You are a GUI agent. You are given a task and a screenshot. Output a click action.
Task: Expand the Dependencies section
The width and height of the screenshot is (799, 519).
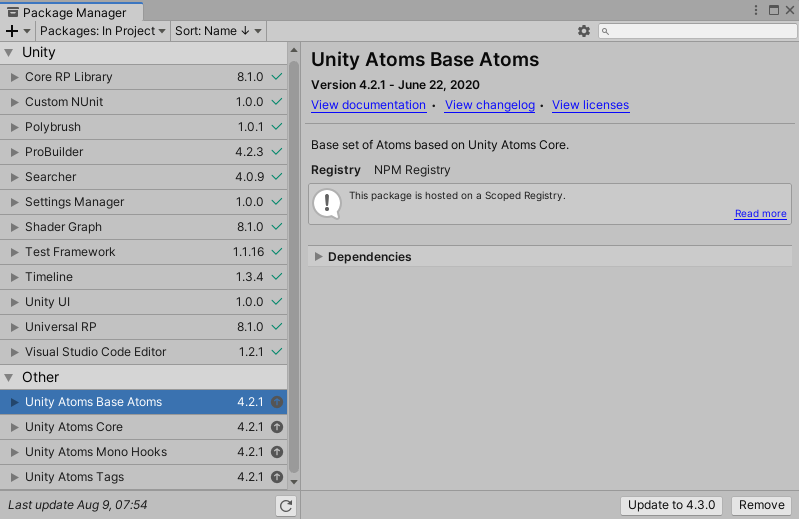click(x=318, y=257)
